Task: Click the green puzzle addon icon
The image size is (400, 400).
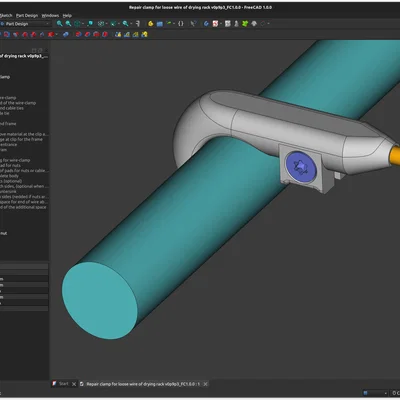Action: click(245, 24)
